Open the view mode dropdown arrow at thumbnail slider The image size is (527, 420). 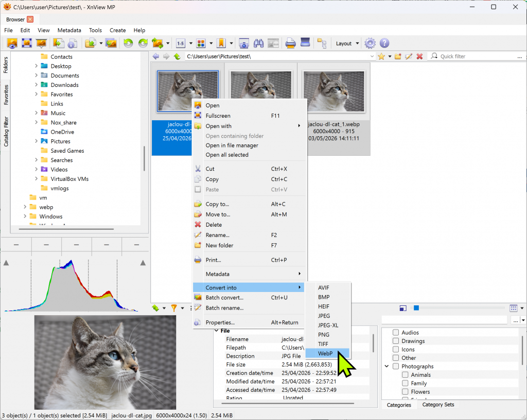(x=522, y=308)
